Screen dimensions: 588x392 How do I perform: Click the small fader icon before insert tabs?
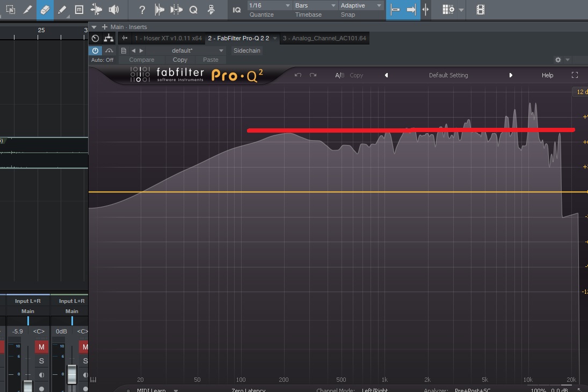125,38
